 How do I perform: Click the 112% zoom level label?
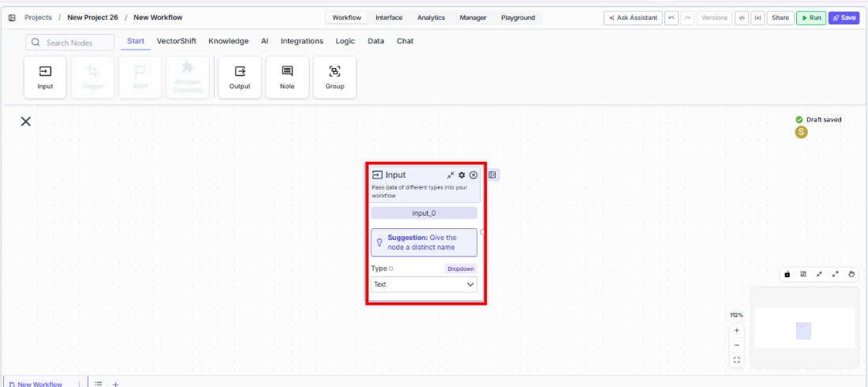(736, 315)
